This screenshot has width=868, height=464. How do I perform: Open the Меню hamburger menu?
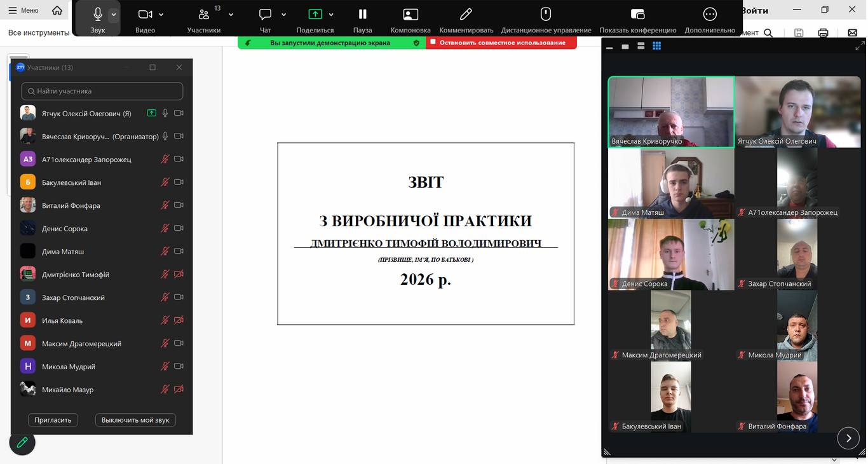pos(24,10)
